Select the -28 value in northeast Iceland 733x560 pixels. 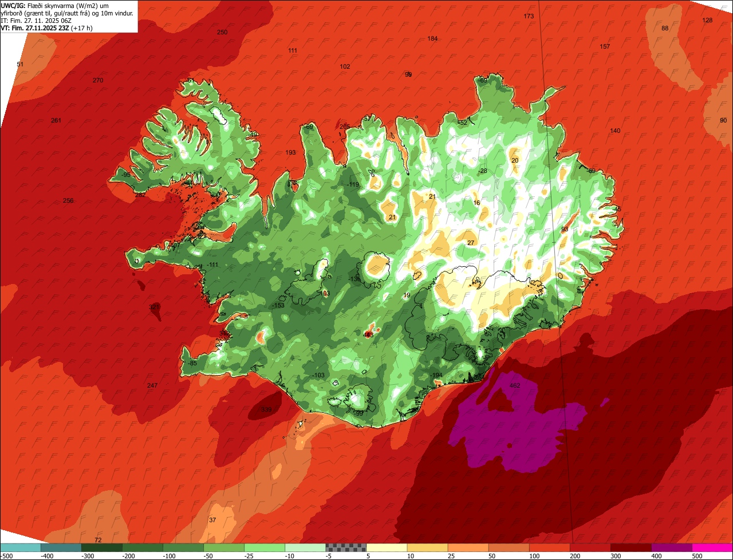(x=483, y=171)
